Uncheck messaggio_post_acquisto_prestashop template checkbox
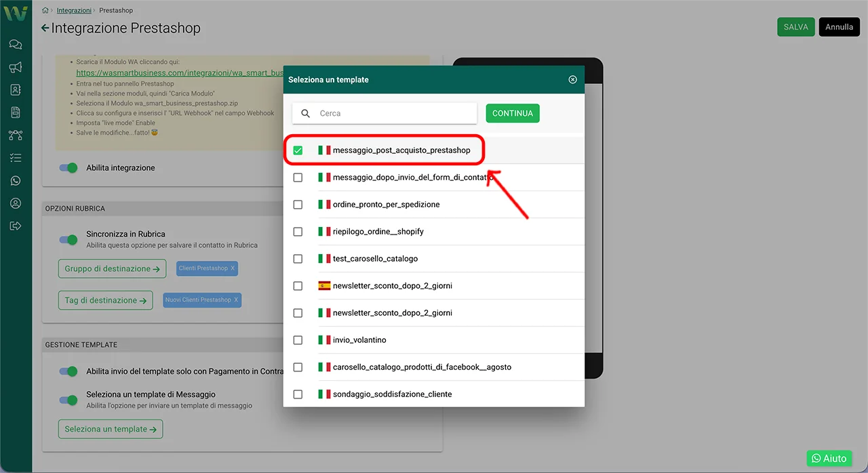The height and width of the screenshot is (473, 868). coord(298,150)
